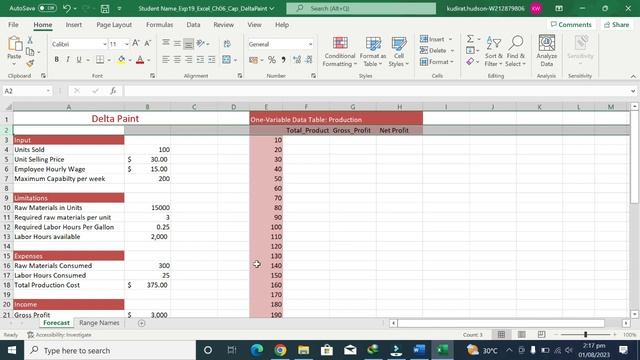Image resolution: width=640 pixels, height=360 pixels.
Task: Decrease font size with the smaller A icon
Action: [148, 43]
